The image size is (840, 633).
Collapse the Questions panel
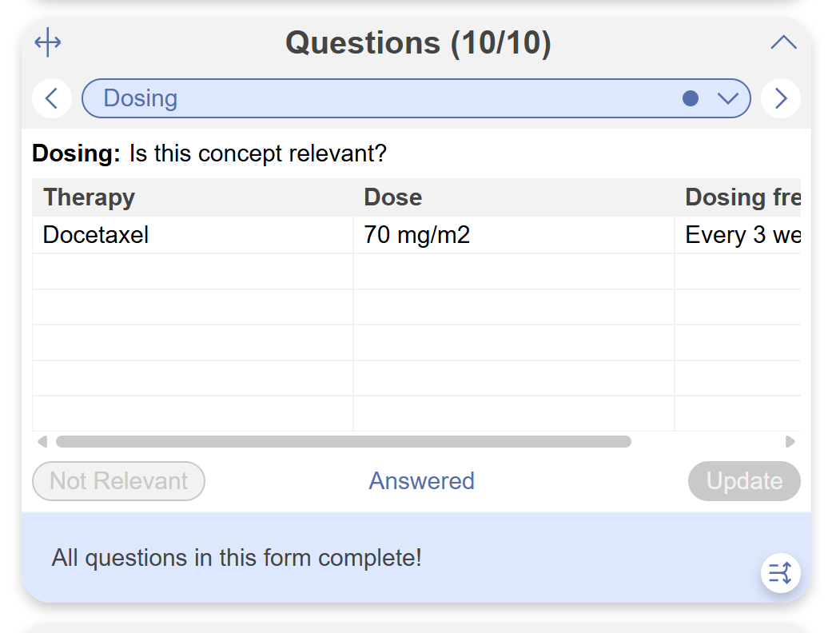click(783, 43)
